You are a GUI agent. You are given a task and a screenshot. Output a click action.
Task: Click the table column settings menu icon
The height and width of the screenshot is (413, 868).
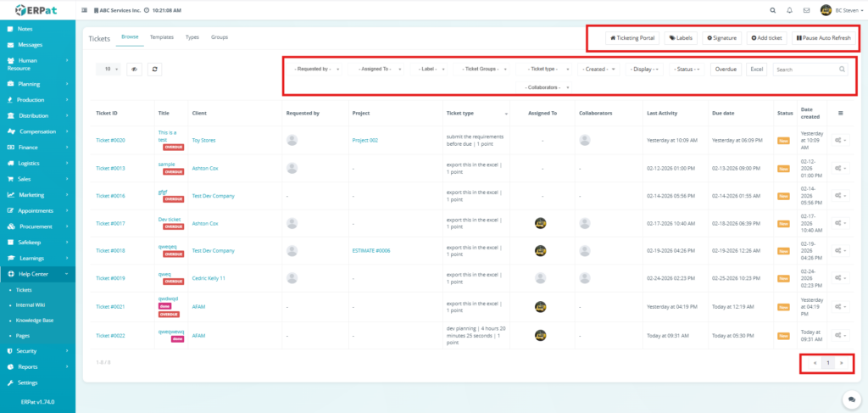[x=840, y=113]
